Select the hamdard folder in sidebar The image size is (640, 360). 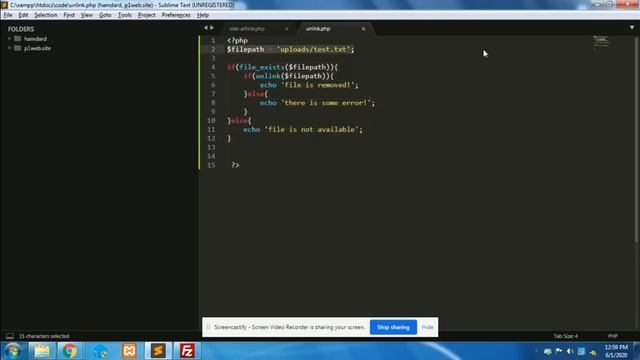pyautogui.click(x=35, y=39)
